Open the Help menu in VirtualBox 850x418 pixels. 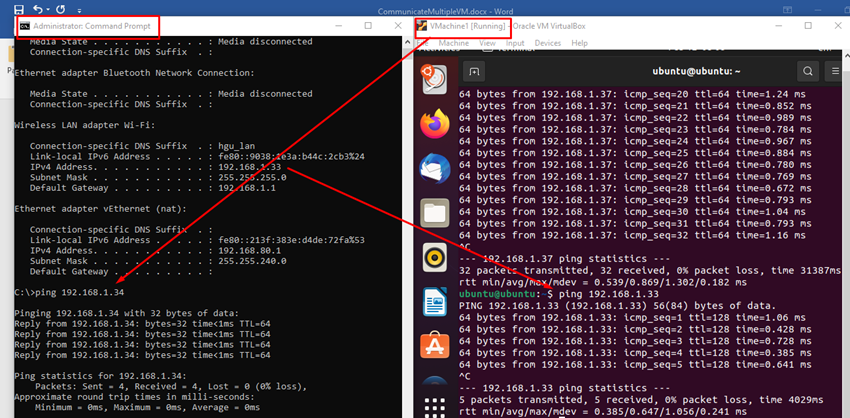[579, 43]
